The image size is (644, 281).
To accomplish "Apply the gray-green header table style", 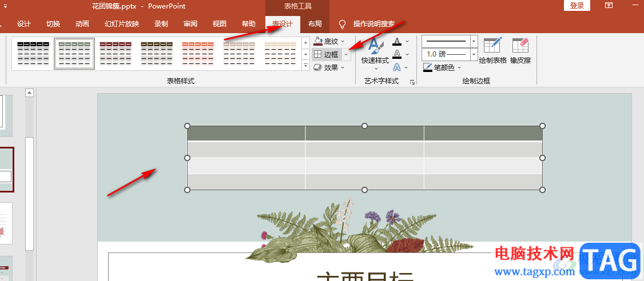I will pyautogui.click(x=74, y=53).
